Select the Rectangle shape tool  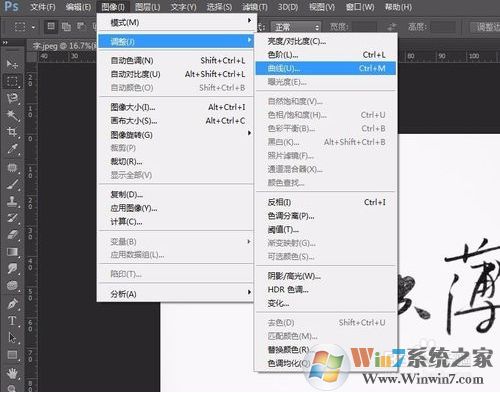(12, 355)
